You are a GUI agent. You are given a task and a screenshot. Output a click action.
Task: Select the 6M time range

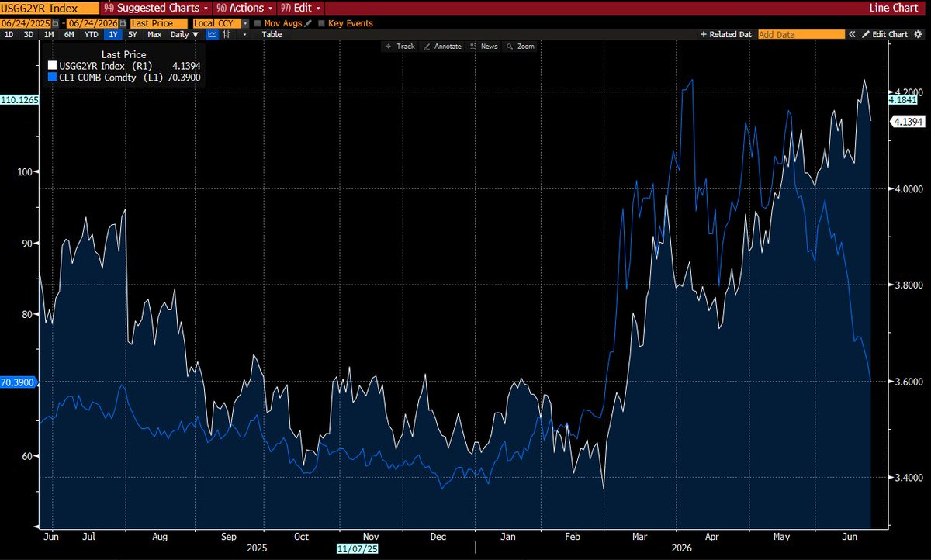69,34
